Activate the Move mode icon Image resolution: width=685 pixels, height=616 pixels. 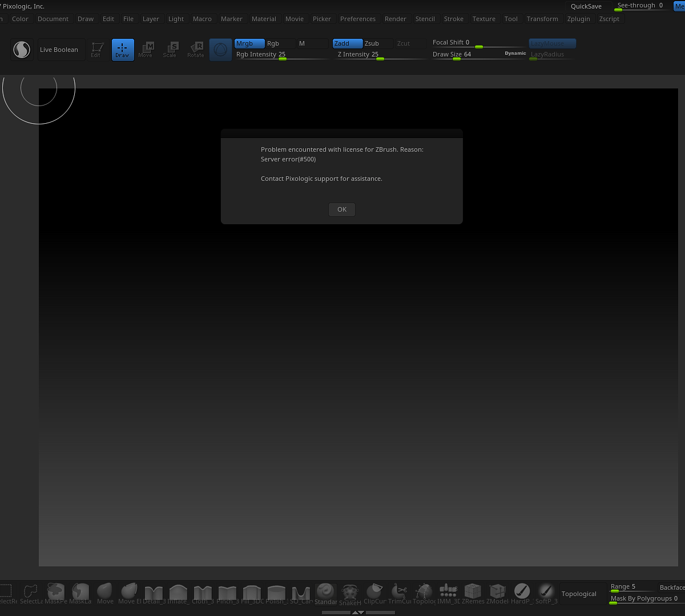146,50
